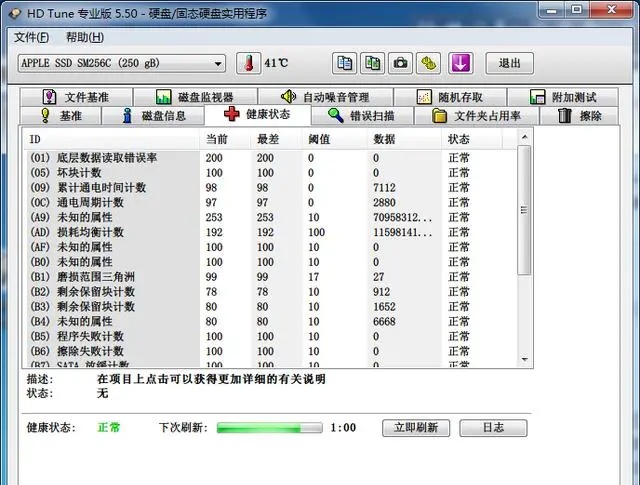
Task: Click the ID column header
Action: (x=111, y=140)
